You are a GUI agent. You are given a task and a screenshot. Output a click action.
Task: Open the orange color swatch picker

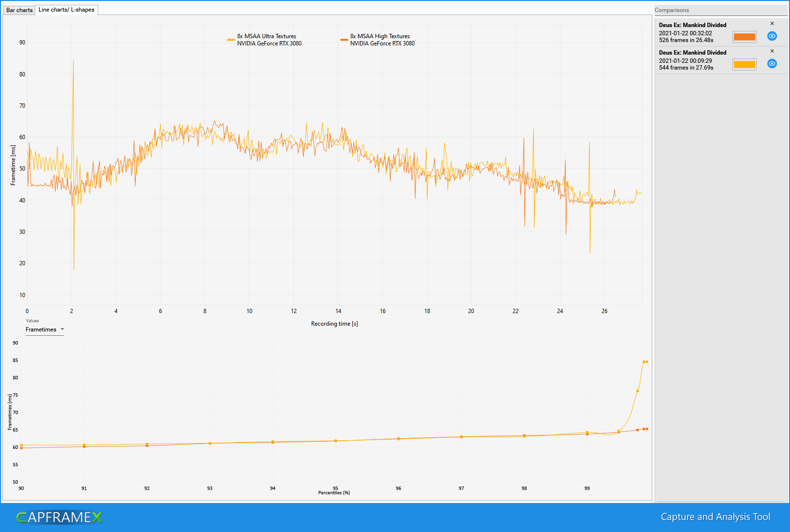(x=744, y=37)
